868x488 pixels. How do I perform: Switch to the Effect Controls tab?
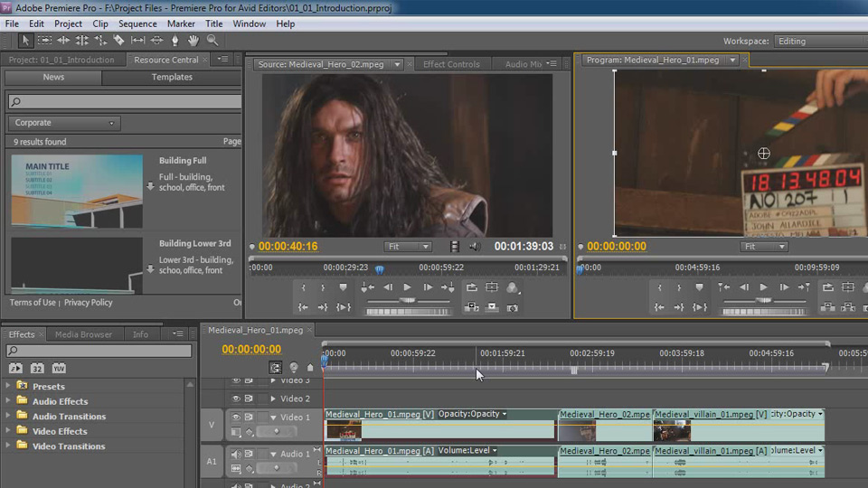coord(451,64)
